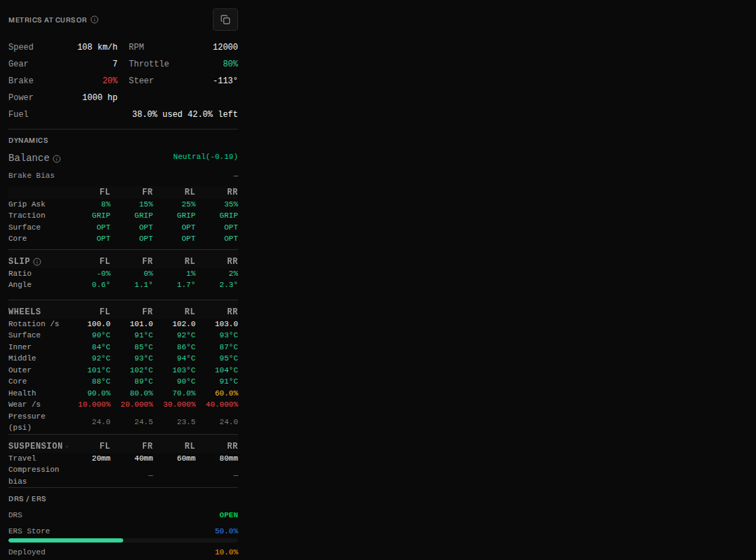Select the Fuel 38.0% used 42.0% left text

coord(185,114)
